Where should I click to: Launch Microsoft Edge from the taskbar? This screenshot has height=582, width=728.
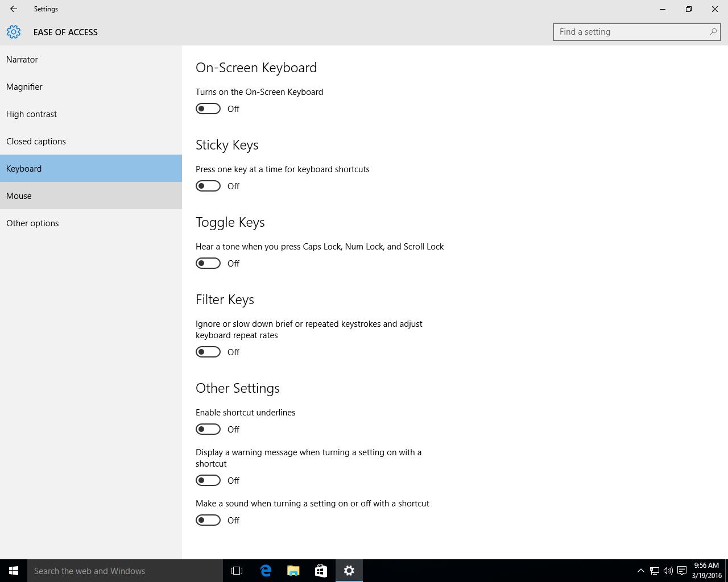click(266, 571)
